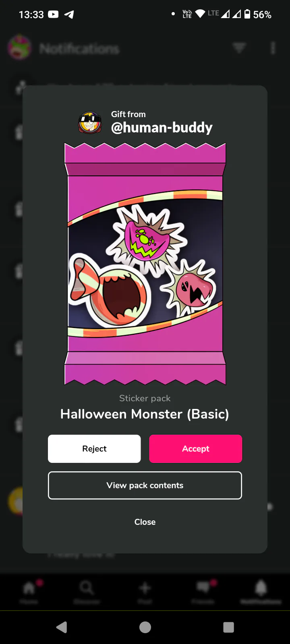290x644 pixels.
Task: Open the @human-buddy profile link
Action: 162,128
